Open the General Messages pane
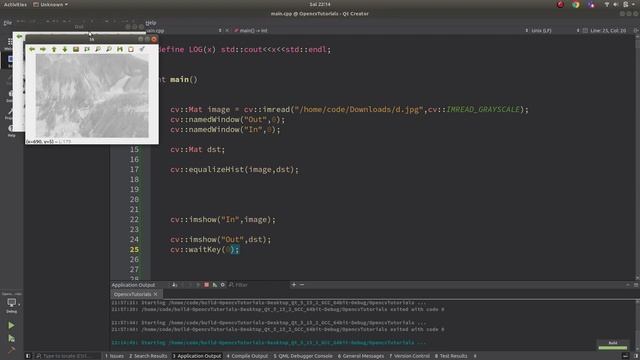640x360 pixels. pos(361,356)
